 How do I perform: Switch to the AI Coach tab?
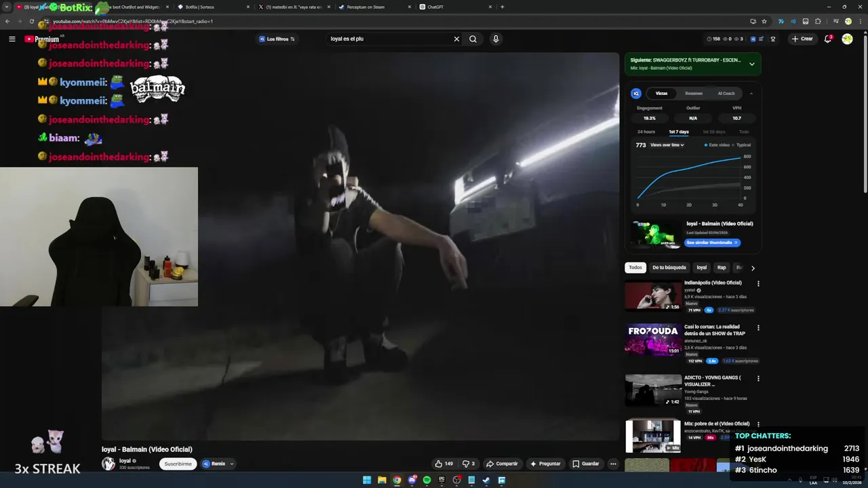coord(726,94)
